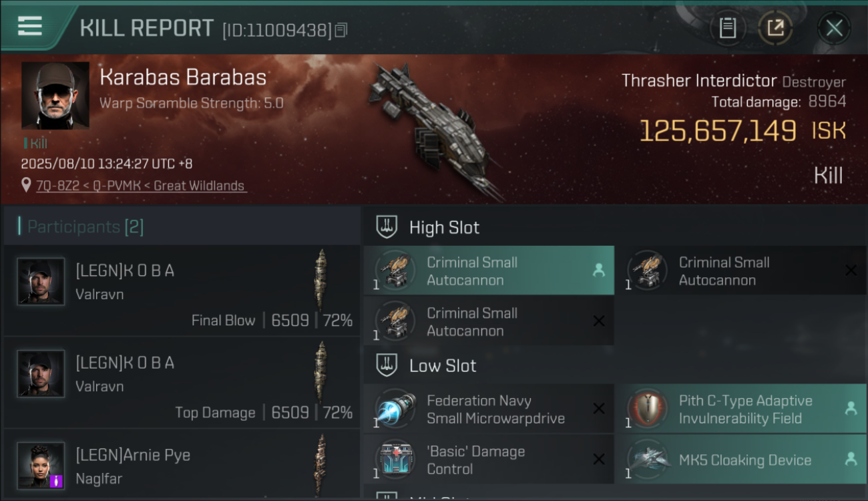The width and height of the screenshot is (868, 501).
Task: Toggle the X mark on 'Basic' Damage Control
Action: 599,459
